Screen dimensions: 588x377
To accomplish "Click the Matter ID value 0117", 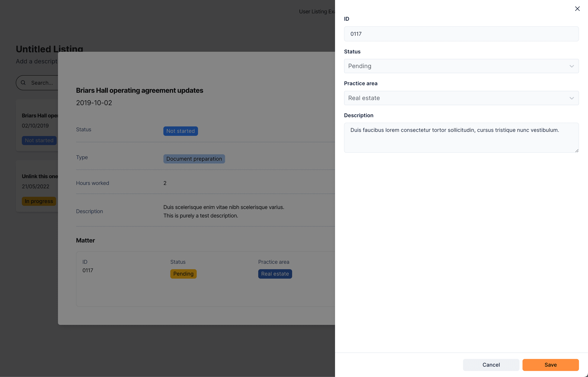I will coord(88,270).
